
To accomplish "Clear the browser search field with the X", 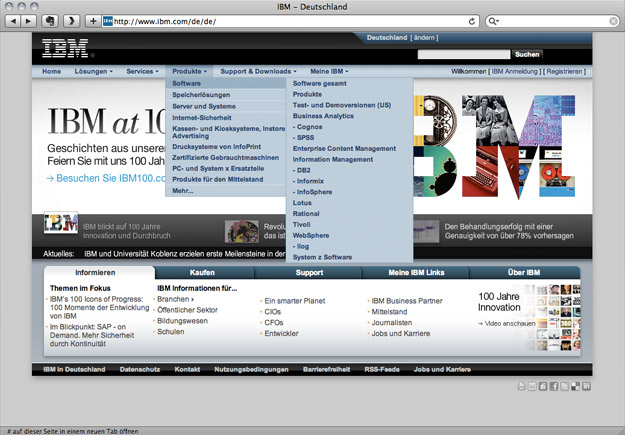I will point(614,21).
